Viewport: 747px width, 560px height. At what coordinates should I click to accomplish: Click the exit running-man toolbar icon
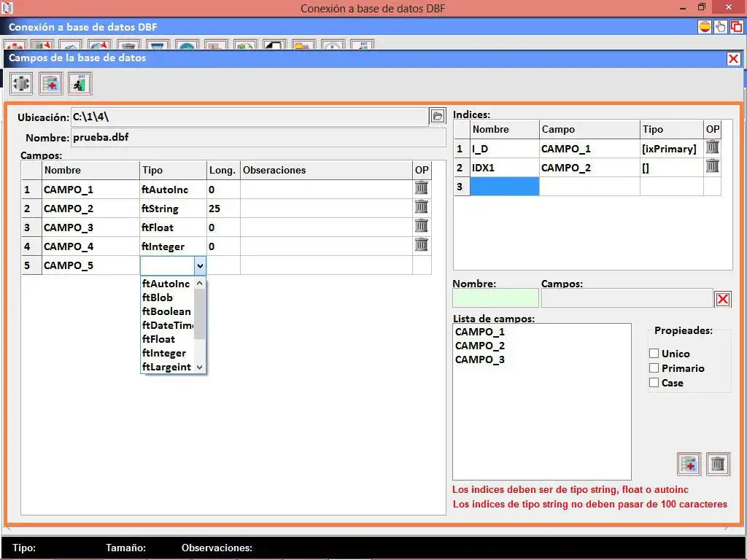[x=80, y=84]
